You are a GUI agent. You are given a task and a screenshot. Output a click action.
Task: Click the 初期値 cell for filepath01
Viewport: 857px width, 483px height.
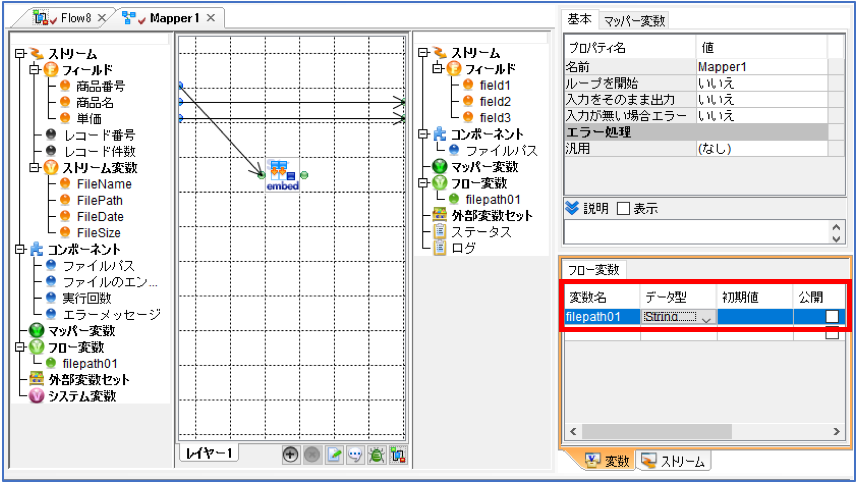click(x=755, y=316)
